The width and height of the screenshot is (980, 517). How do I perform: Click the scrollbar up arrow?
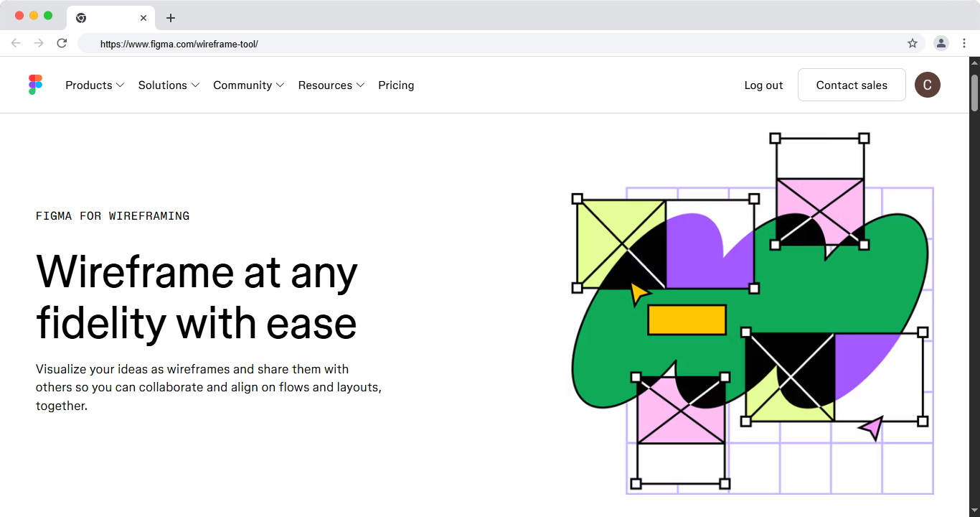tap(974, 62)
